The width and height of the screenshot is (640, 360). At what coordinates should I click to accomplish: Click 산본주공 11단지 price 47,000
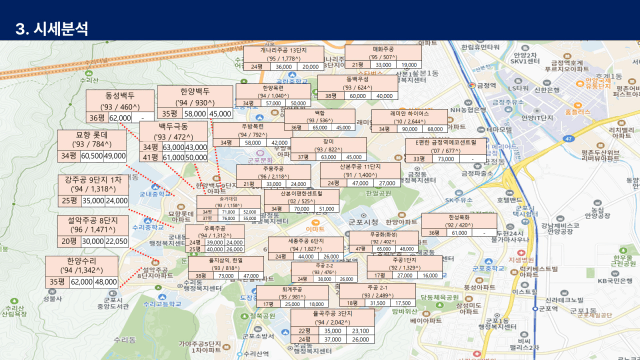pyautogui.click(x=360, y=184)
